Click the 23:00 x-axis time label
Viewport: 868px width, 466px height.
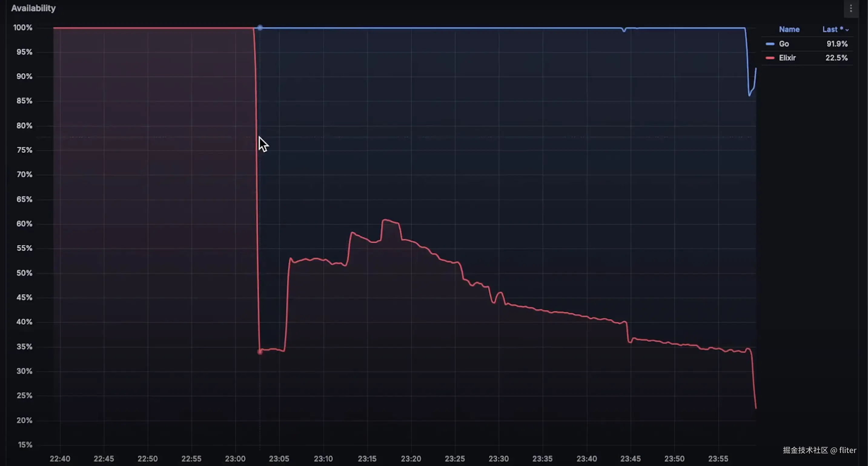235,459
